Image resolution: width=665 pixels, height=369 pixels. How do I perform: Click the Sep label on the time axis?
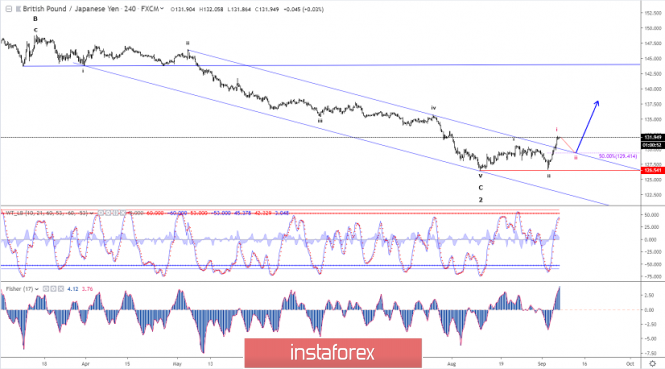(x=542, y=364)
